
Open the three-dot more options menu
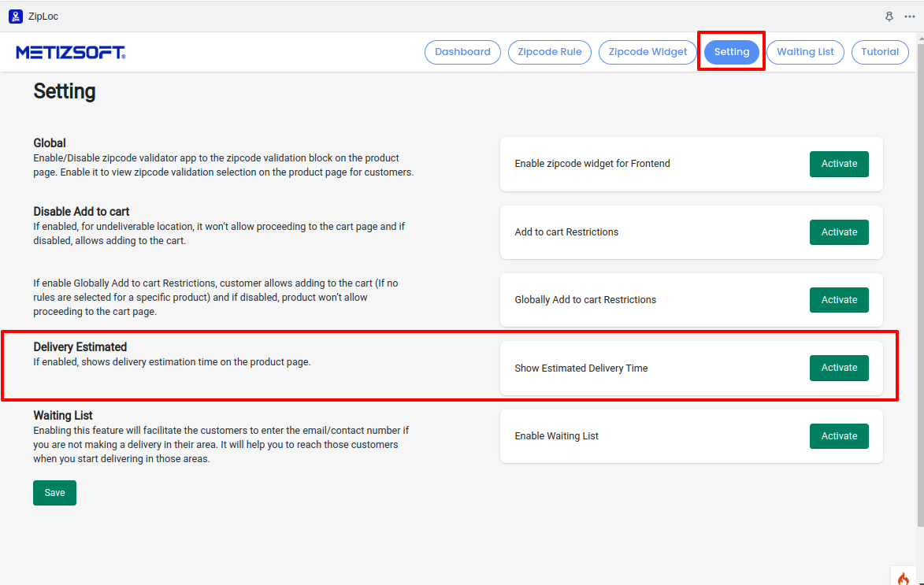pyautogui.click(x=910, y=17)
